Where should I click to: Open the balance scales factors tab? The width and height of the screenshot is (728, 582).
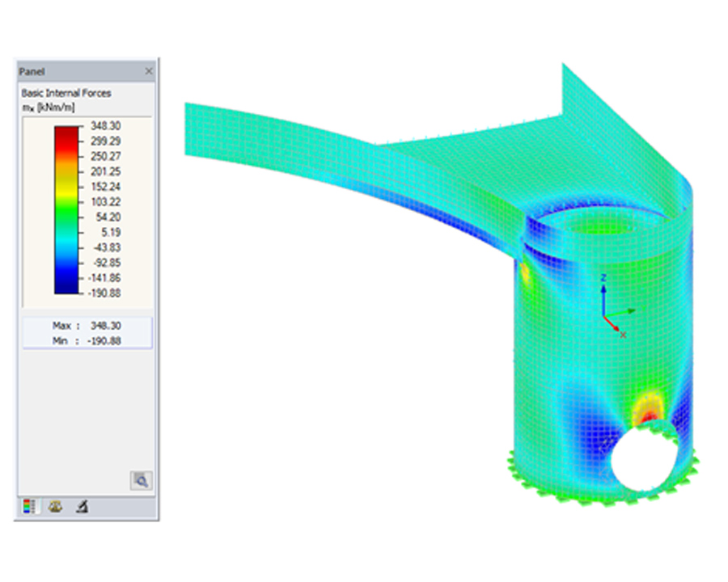[55, 506]
